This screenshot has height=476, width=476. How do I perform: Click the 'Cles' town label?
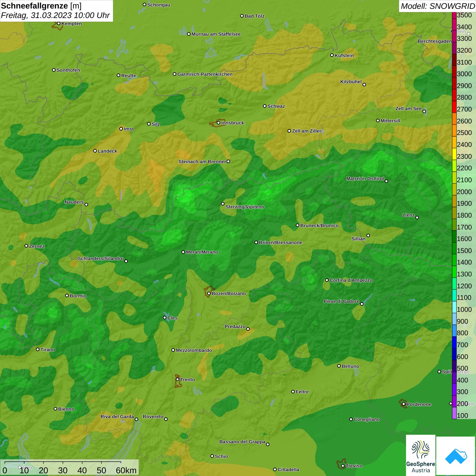172,318
